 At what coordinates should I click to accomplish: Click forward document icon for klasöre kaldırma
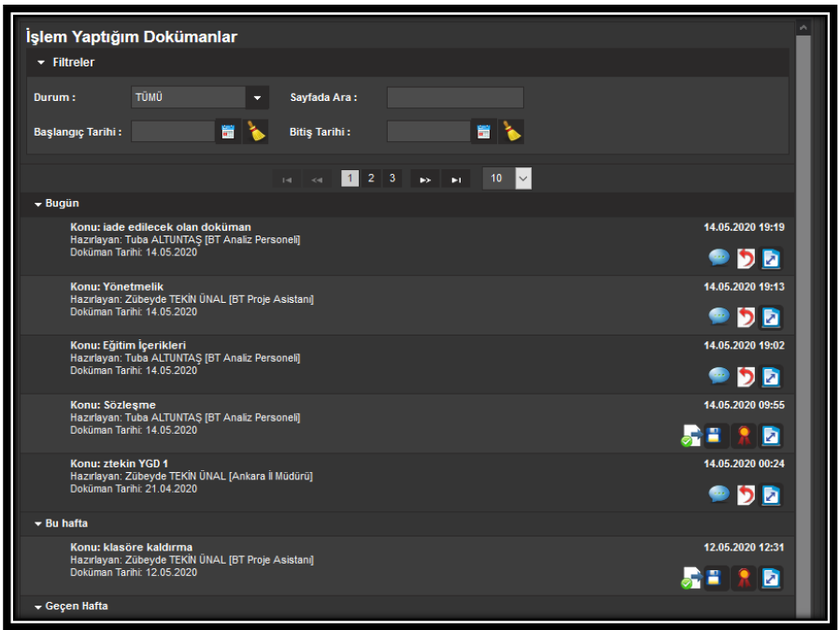pyautogui.click(x=691, y=579)
